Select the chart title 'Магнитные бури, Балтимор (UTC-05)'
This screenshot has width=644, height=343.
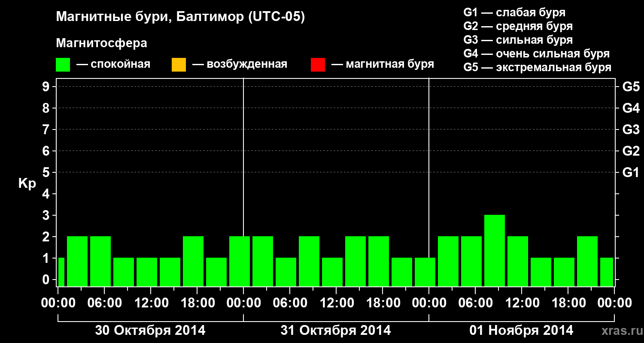[x=180, y=17]
